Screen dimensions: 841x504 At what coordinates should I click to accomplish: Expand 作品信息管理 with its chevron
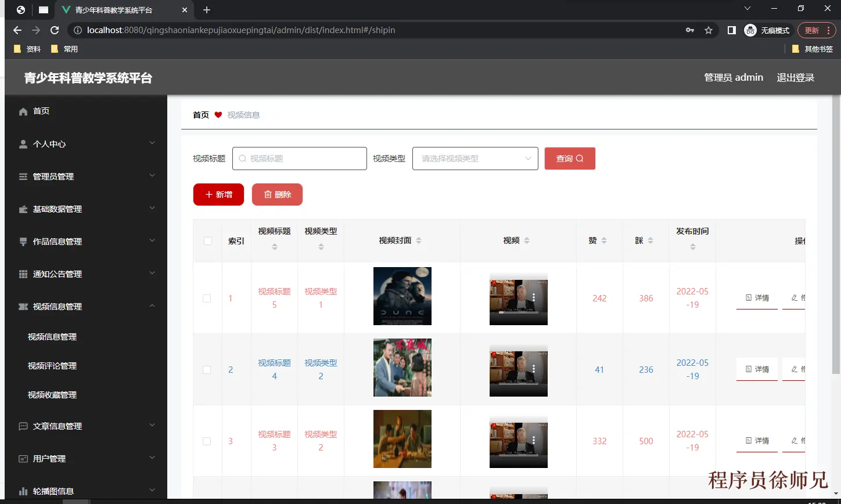click(152, 240)
